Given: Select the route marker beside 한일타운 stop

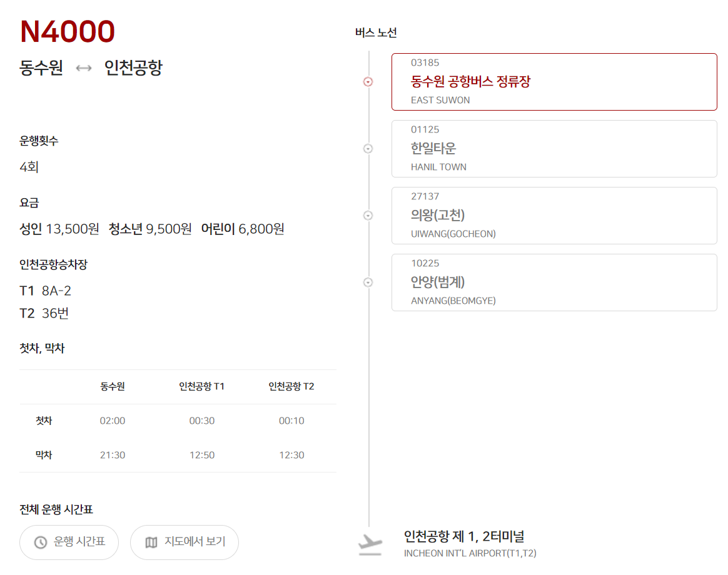Looking at the screenshot, I should point(368,149).
